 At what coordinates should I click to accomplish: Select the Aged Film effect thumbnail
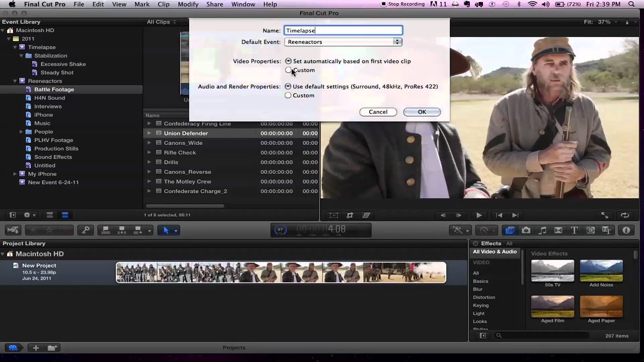tap(552, 307)
